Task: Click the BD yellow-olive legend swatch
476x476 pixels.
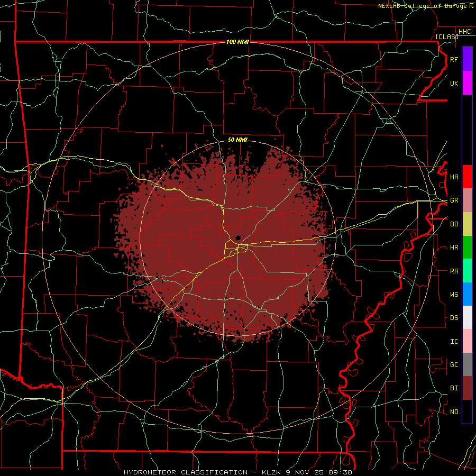Action: (467, 224)
